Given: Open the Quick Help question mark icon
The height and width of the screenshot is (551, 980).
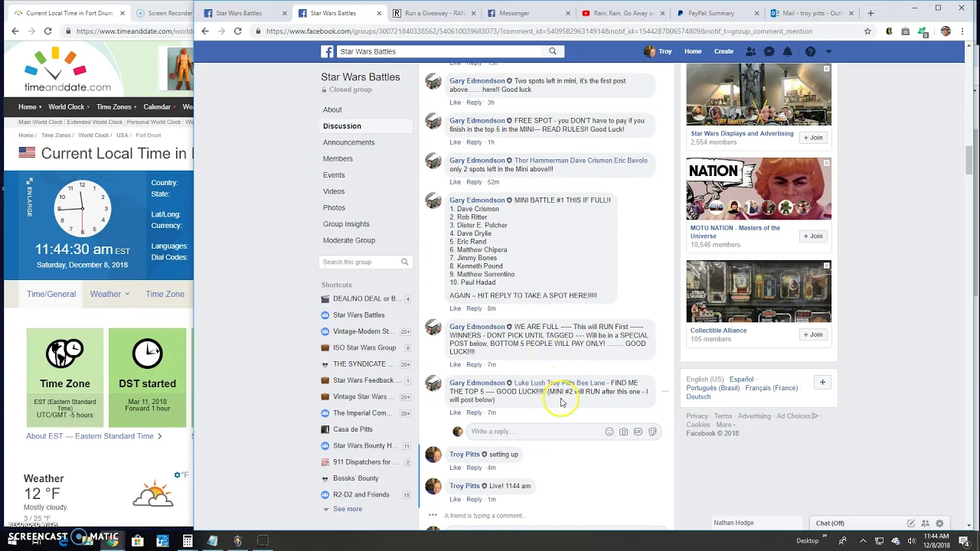Looking at the screenshot, I should [810, 51].
